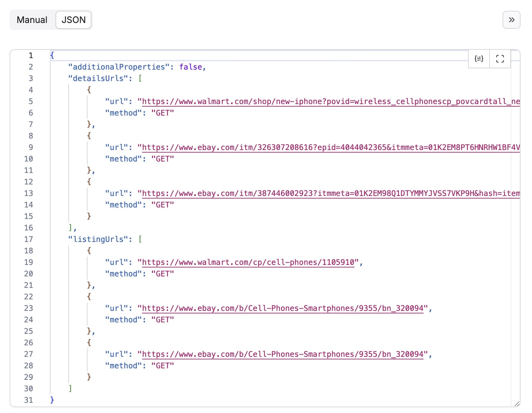Click the walmart.com cell-phones/1105910 URL
Image resolution: width=532 pixels, height=413 pixels.
(248, 262)
